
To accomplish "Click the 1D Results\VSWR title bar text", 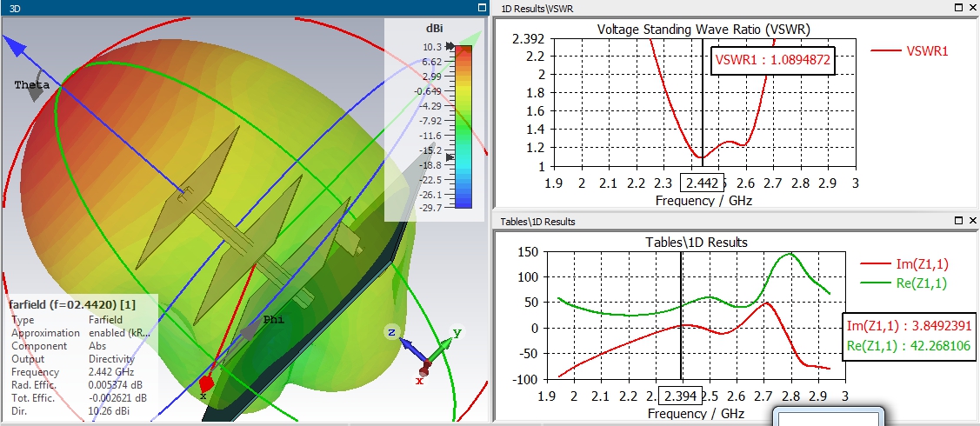I will click(537, 8).
